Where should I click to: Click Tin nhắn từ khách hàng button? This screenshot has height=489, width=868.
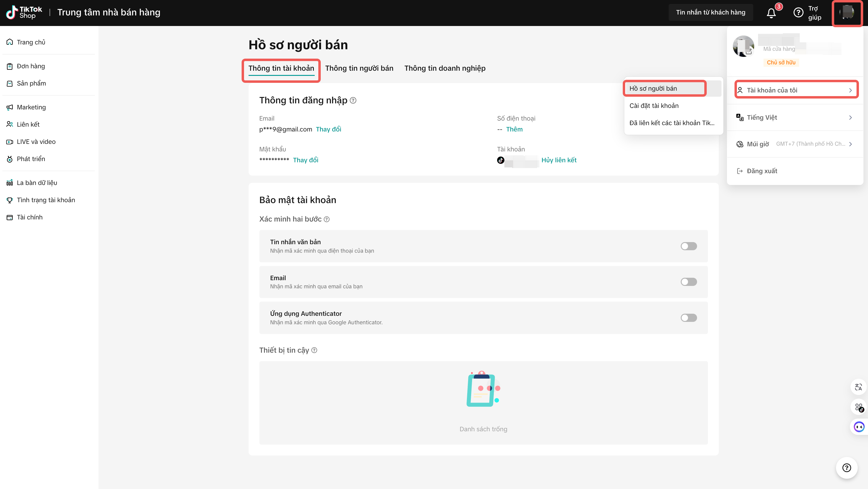click(x=710, y=12)
